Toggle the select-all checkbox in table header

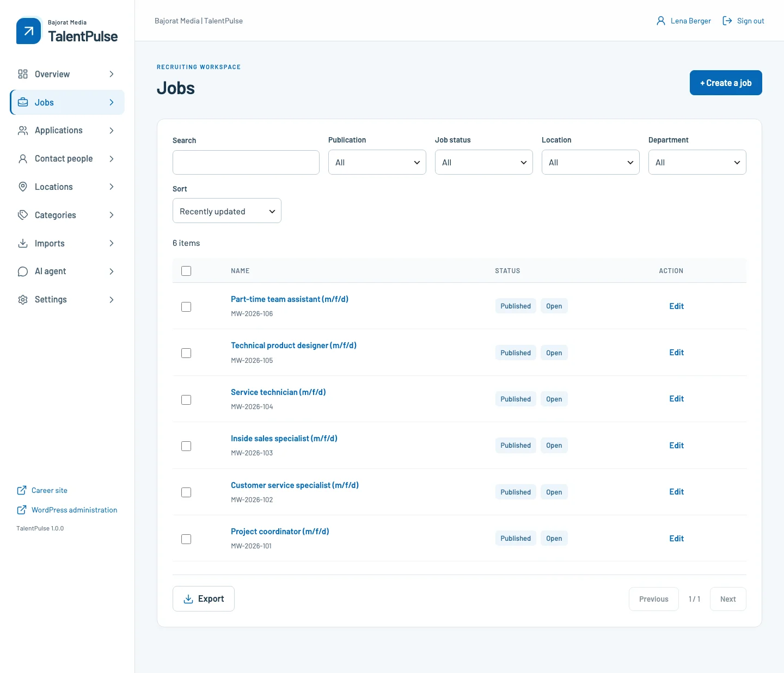tap(186, 271)
